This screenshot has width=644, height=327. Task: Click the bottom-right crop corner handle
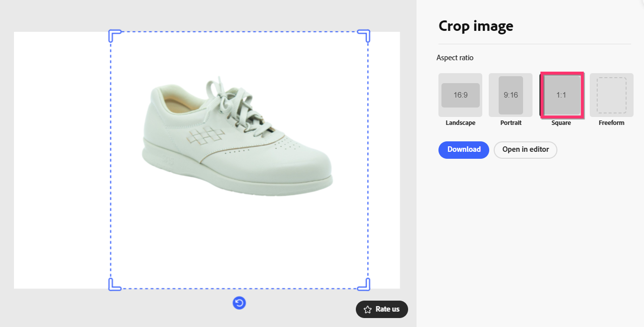(364, 285)
